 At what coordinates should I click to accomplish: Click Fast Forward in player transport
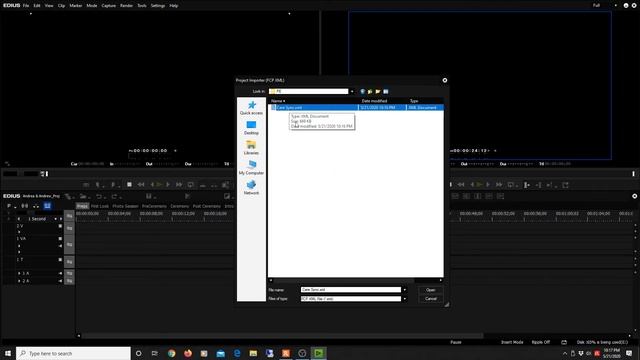[179, 185]
